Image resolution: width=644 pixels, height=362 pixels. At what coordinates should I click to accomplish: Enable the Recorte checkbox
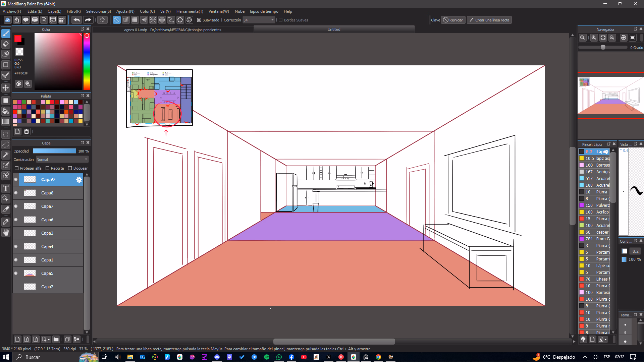tap(48, 168)
